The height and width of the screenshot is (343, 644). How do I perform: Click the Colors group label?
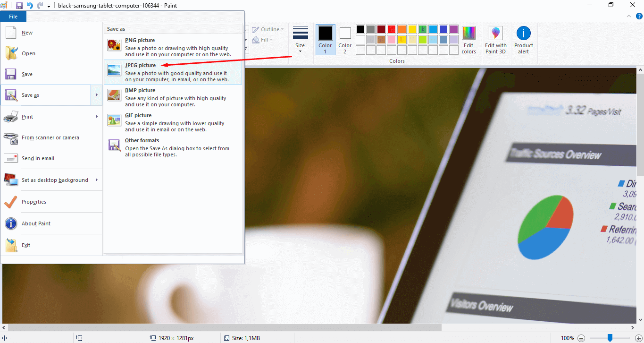coord(397,61)
